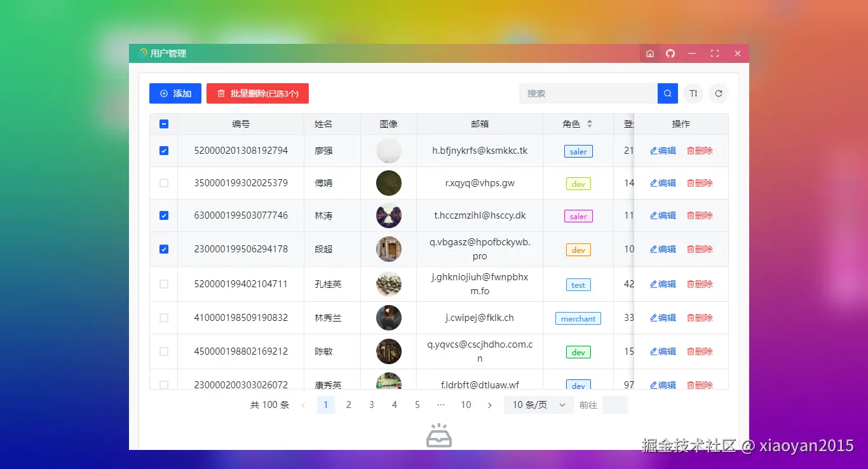Image resolution: width=868 pixels, height=469 pixels.
Task: Click 林涛's avatar image
Action: pos(389,215)
